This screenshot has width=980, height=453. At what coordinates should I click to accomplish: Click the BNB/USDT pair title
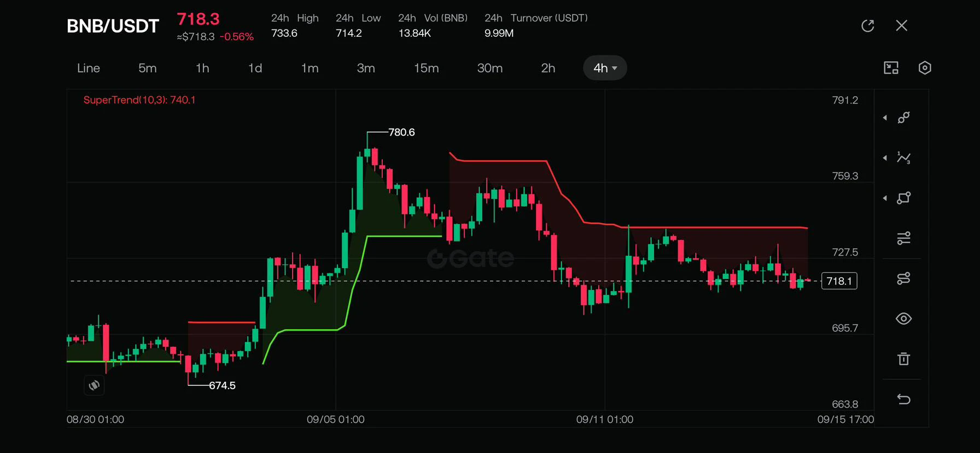113,26
